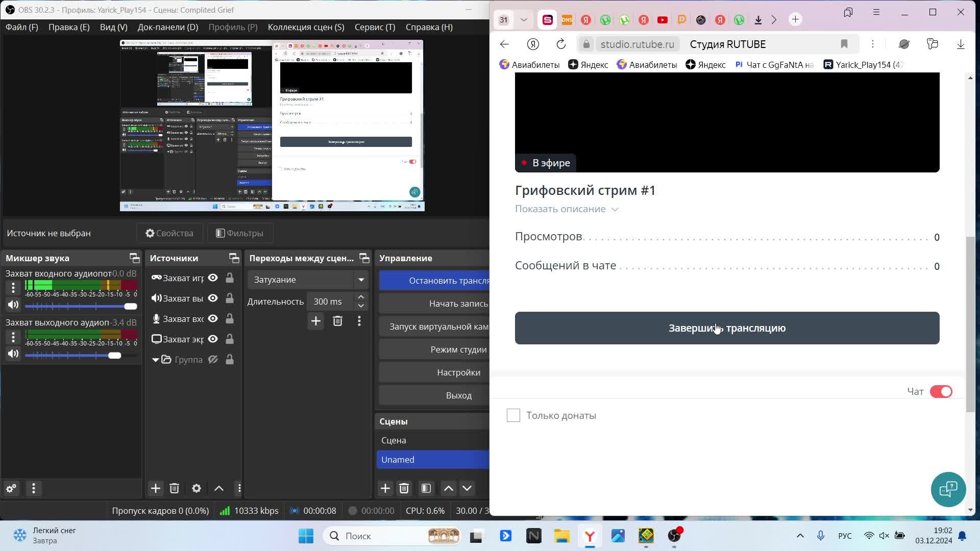Viewport: 980px width, 551px height.
Task: Delete scene transition with trash icon
Action: tap(337, 321)
